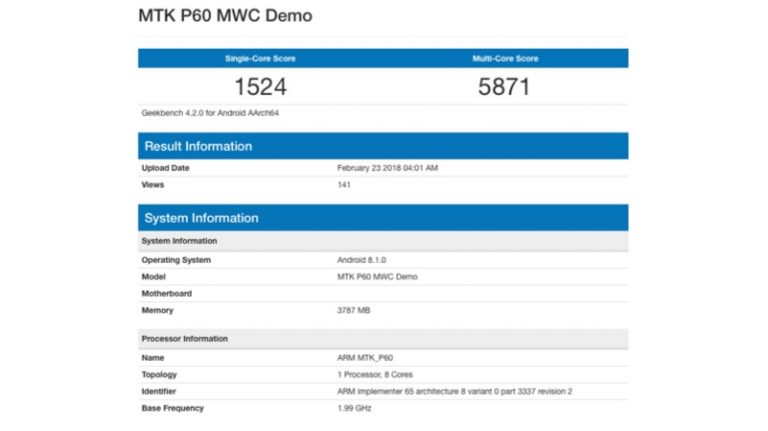Click the Views count 141
768x431 pixels.
[x=345, y=185]
